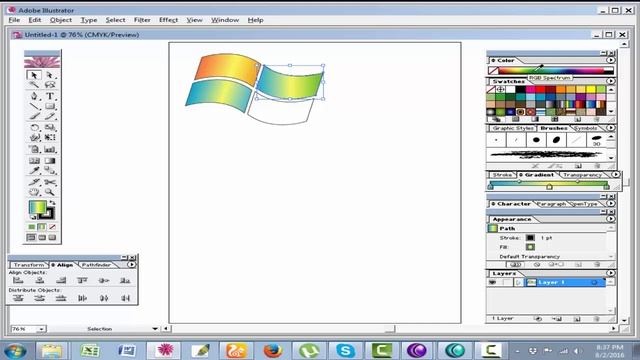The image size is (640, 360).
Task: Activate the Paintbrush tool
Action: point(34,117)
